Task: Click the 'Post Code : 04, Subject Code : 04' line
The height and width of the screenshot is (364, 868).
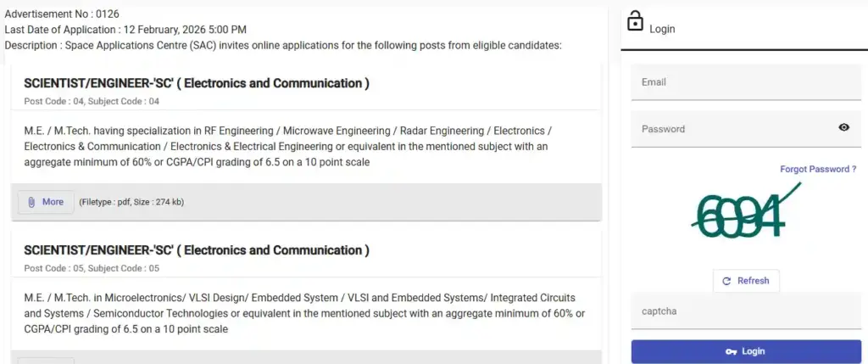Action: 92,101
